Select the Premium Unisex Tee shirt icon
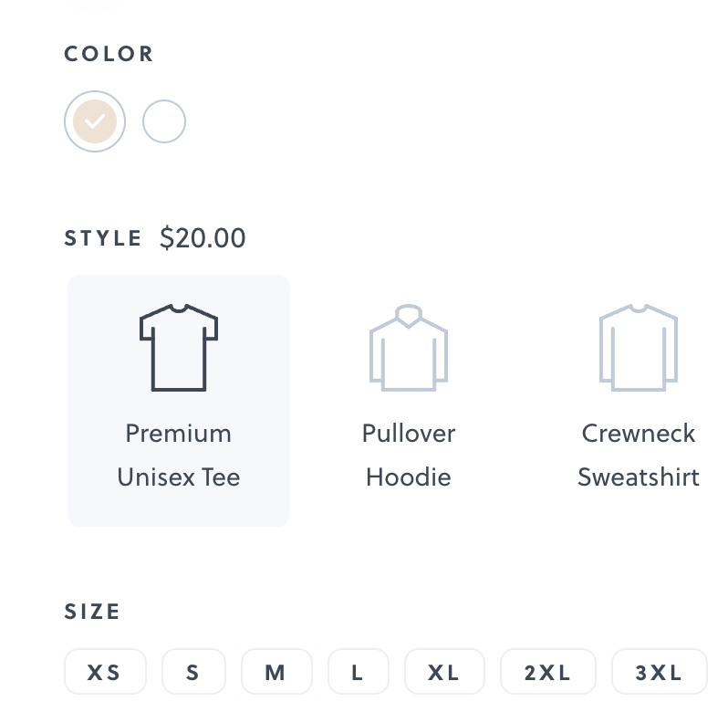Screen dimensions: 728x723 coord(179,349)
